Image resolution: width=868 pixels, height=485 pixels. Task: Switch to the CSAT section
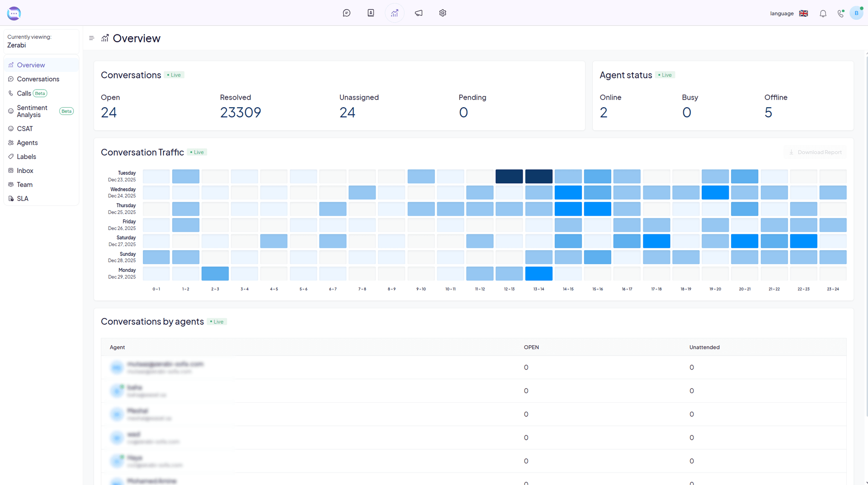pyautogui.click(x=25, y=128)
